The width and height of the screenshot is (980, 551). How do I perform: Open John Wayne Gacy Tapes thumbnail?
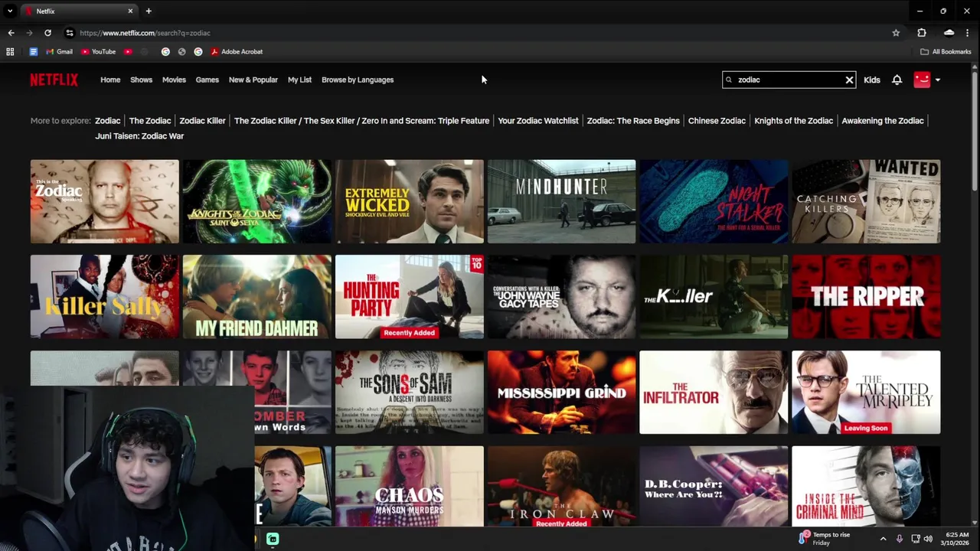[562, 297]
